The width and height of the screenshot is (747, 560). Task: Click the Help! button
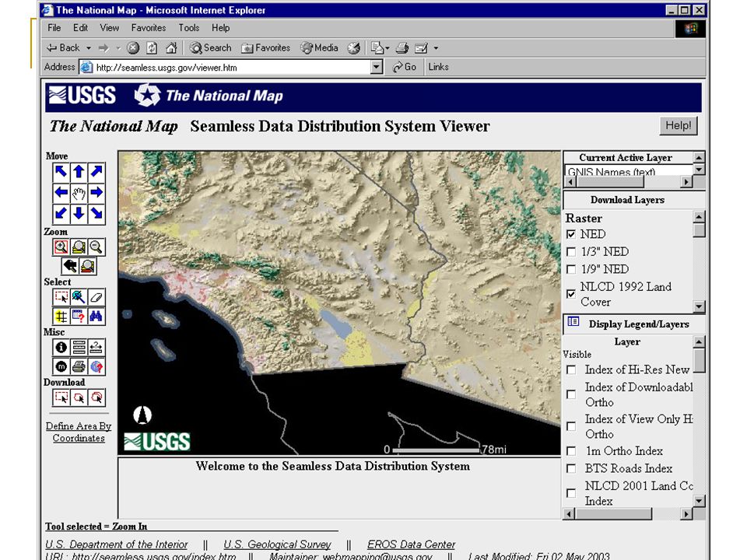679,126
